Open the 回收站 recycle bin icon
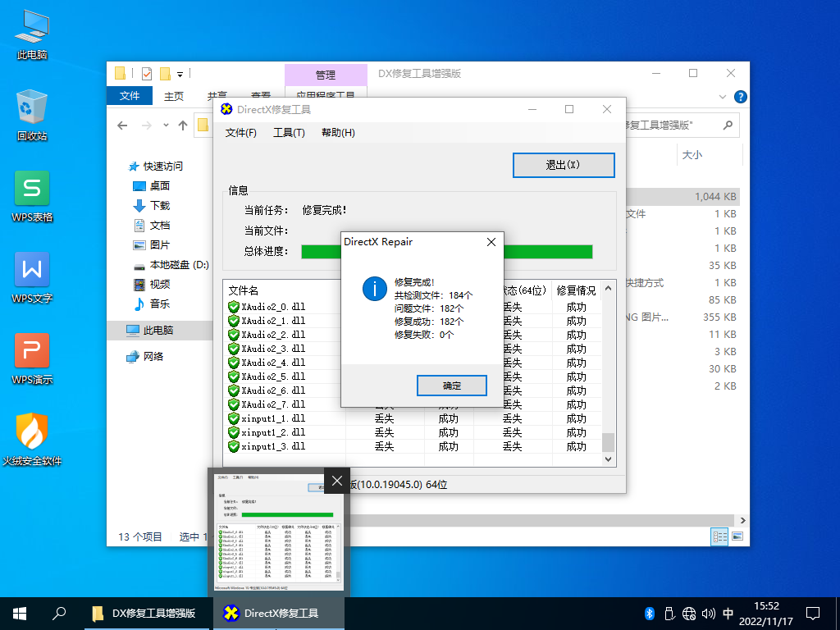840x630 pixels. tap(32, 116)
